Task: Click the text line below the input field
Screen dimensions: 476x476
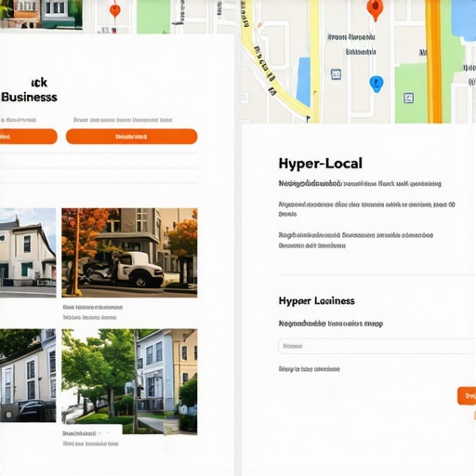Action: click(309, 369)
